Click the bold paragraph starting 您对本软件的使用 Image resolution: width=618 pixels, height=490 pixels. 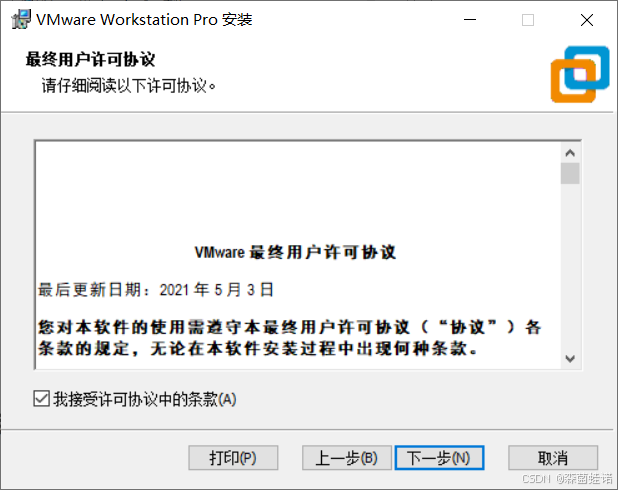point(290,338)
